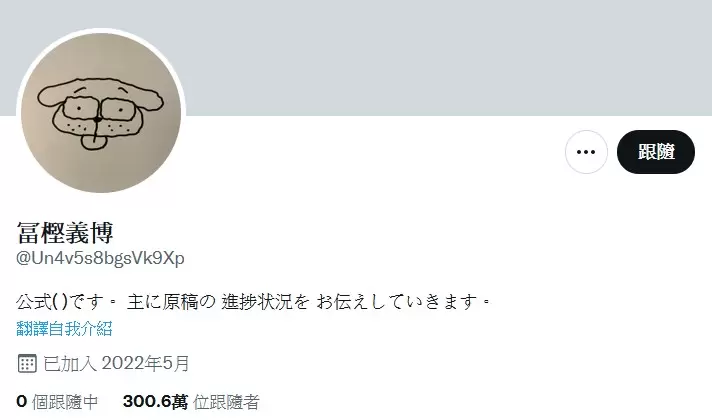
Task: Click the 位跟隨者 followers label
Action: click(226, 402)
